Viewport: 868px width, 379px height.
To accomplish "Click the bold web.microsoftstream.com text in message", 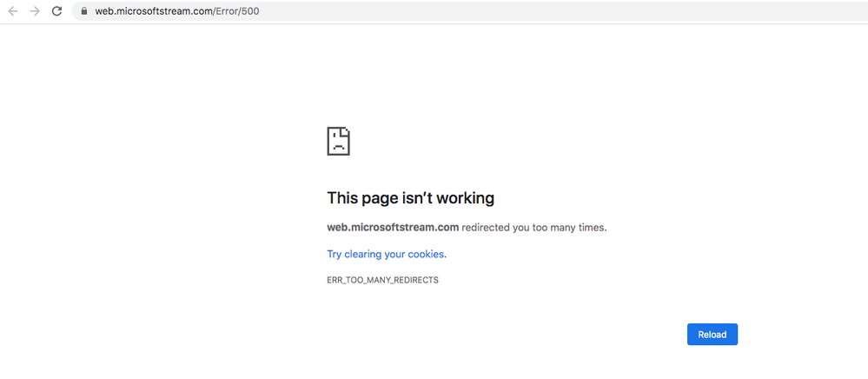I will (x=393, y=227).
